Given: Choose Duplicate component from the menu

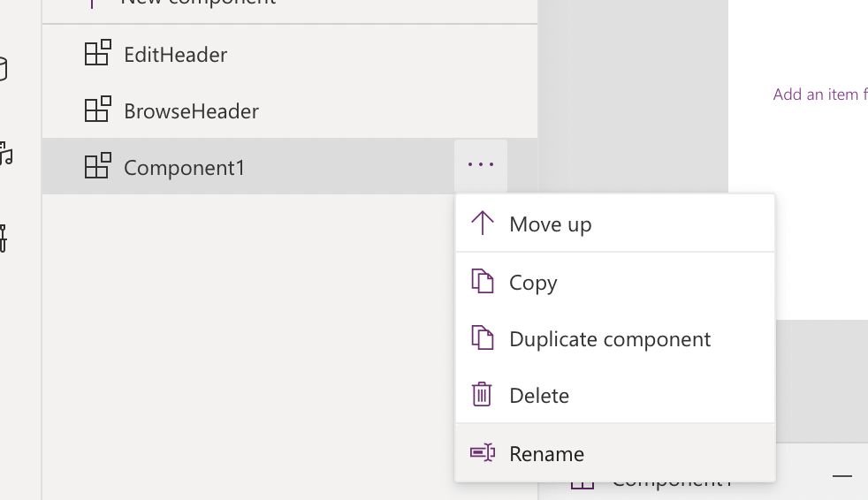Looking at the screenshot, I should click(610, 339).
